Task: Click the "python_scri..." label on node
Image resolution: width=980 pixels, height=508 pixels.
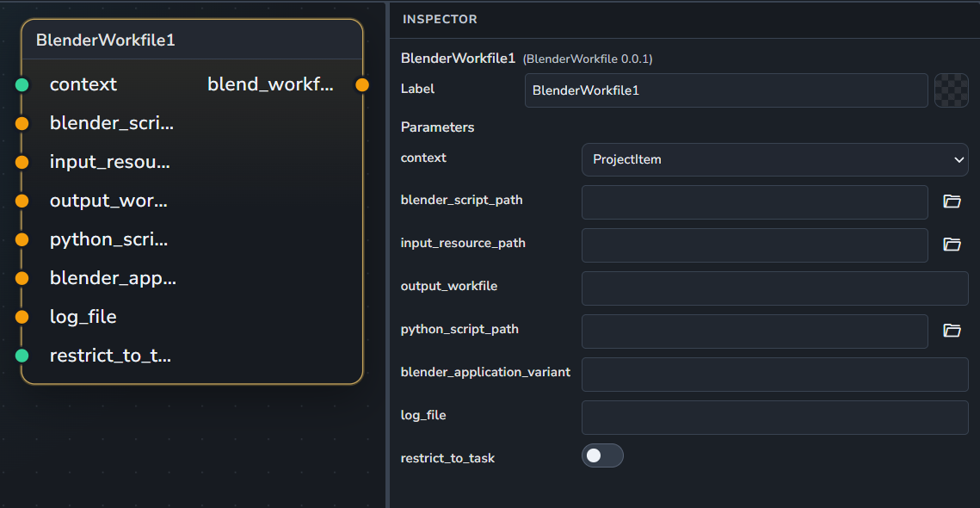Action: point(108,239)
